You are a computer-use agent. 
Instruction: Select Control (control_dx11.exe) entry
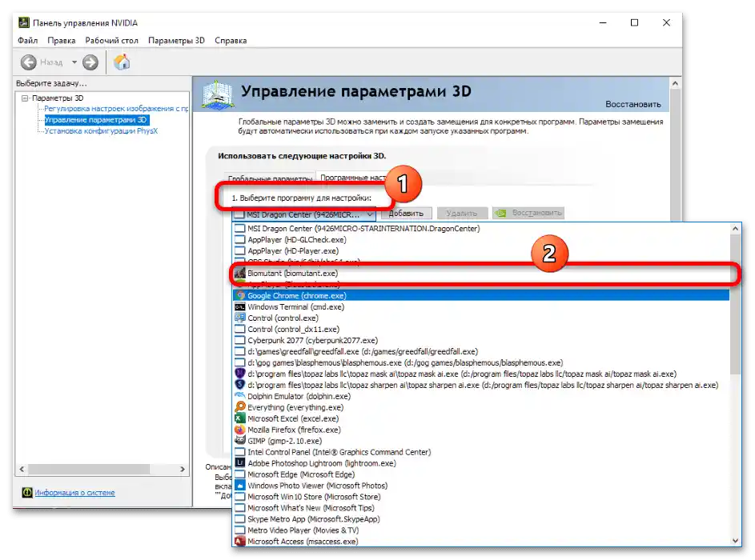pyautogui.click(x=481, y=329)
